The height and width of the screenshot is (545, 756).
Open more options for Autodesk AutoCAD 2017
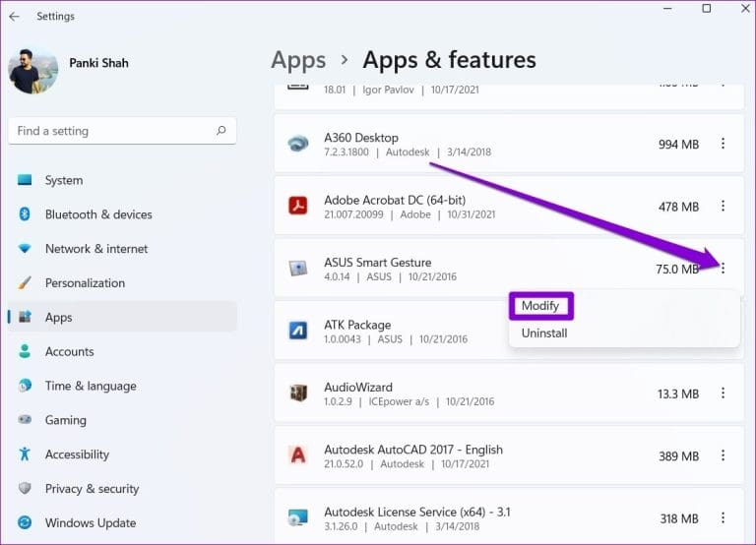[723, 455]
